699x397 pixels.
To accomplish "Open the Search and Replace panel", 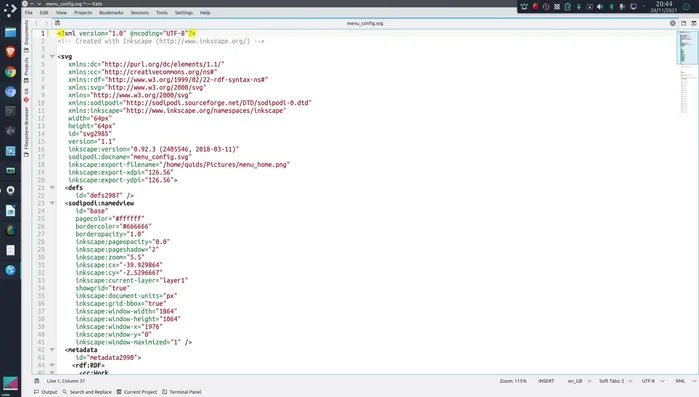I will pyautogui.click(x=87, y=392).
